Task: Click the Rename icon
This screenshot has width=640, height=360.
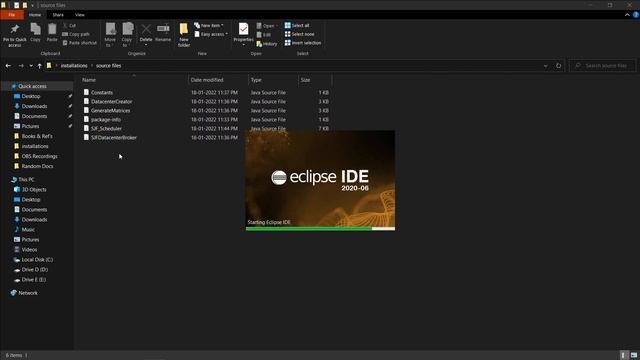Action: pyautogui.click(x=163, y=29)
